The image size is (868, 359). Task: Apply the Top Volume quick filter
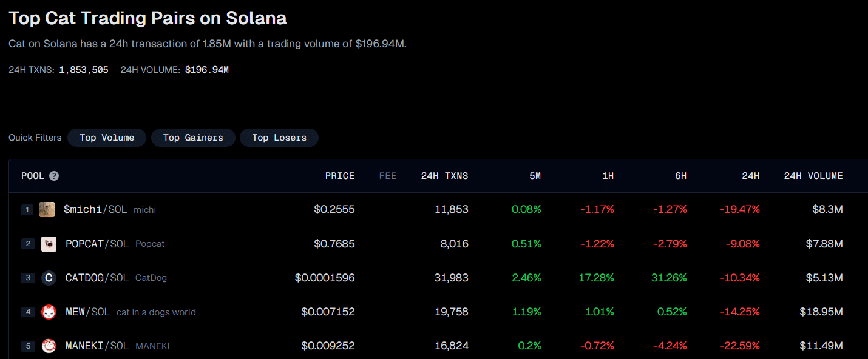pos(107,138)
